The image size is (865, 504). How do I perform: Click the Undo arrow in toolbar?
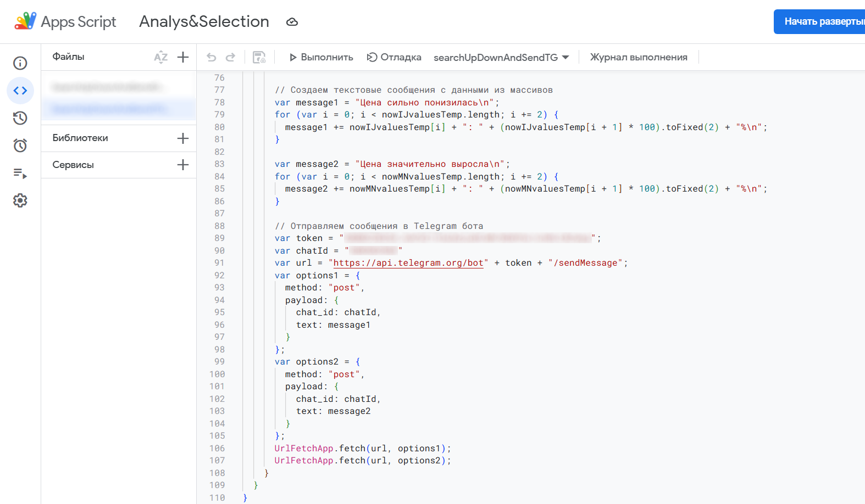[211, 57]
